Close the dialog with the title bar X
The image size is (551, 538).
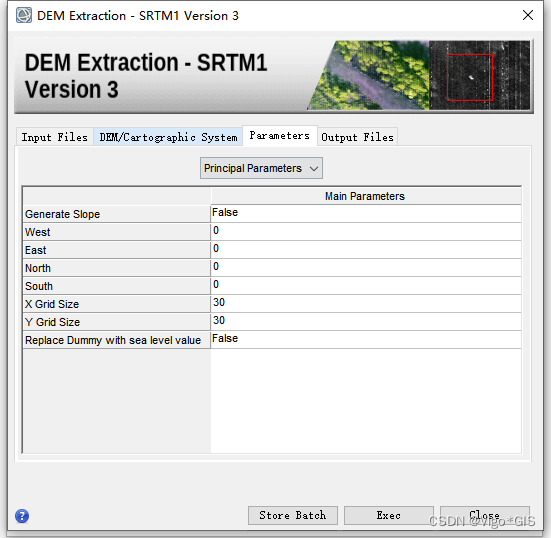tap(527, 15)
